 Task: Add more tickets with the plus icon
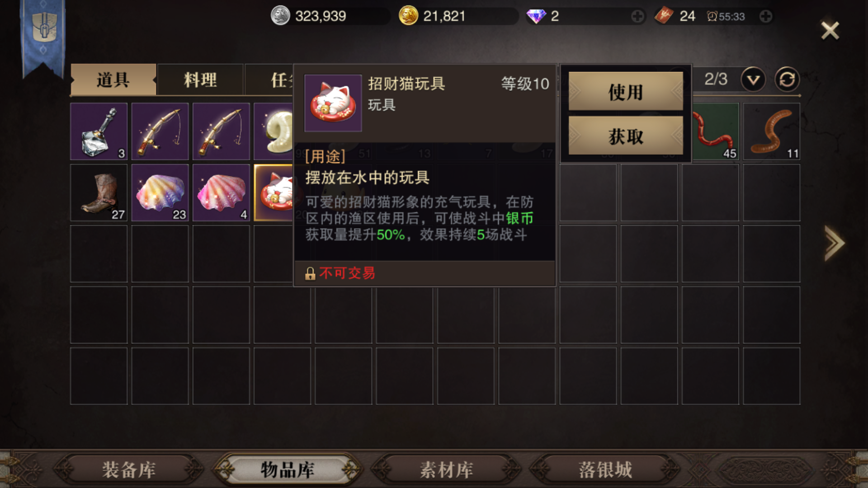766,17
